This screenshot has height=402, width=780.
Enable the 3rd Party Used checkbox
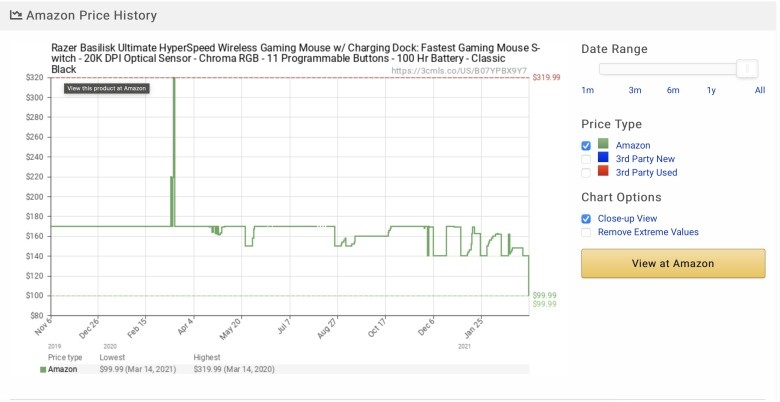tap(586, 173)
